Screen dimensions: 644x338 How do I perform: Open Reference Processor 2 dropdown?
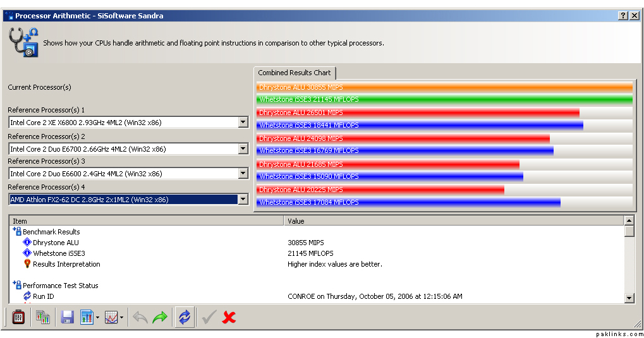point(243,149)
